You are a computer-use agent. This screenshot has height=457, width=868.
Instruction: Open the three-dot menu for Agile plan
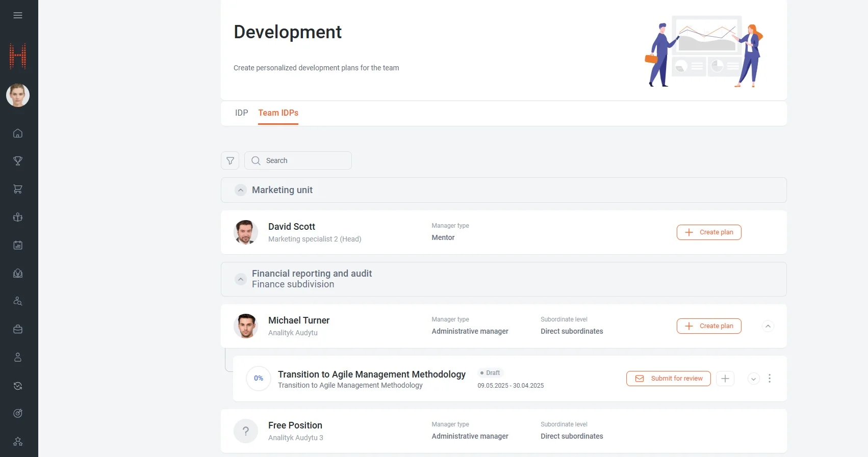pyautogui.click(x=769, y=379)
